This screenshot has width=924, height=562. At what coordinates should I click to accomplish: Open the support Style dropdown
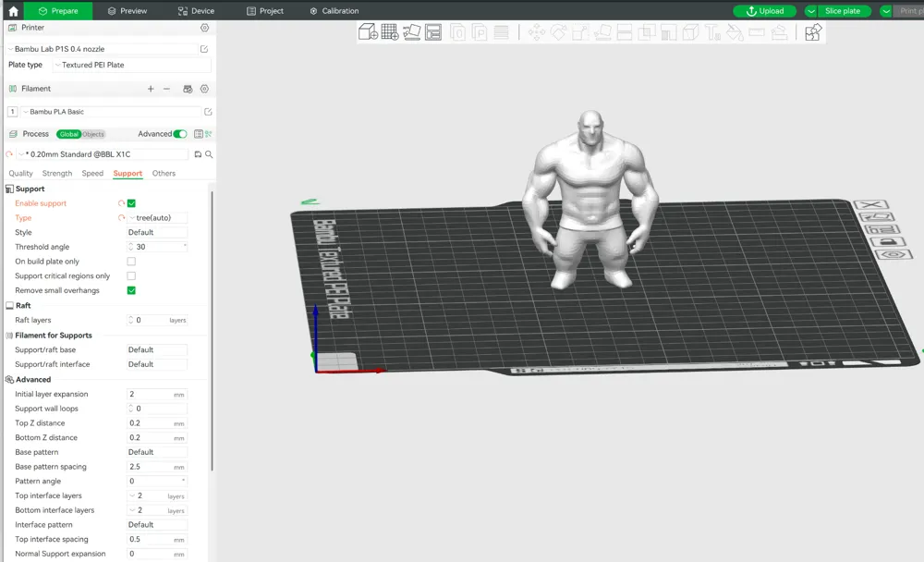click(157, 232)
